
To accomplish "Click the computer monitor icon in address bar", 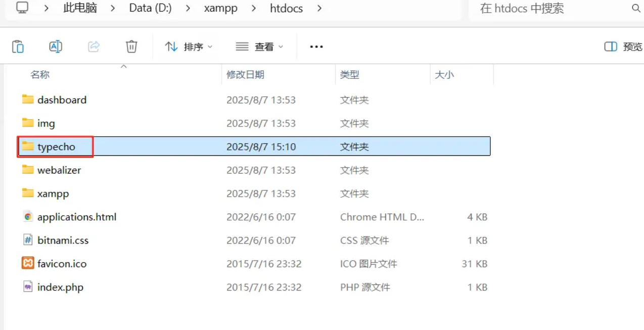I will (22, 8).
